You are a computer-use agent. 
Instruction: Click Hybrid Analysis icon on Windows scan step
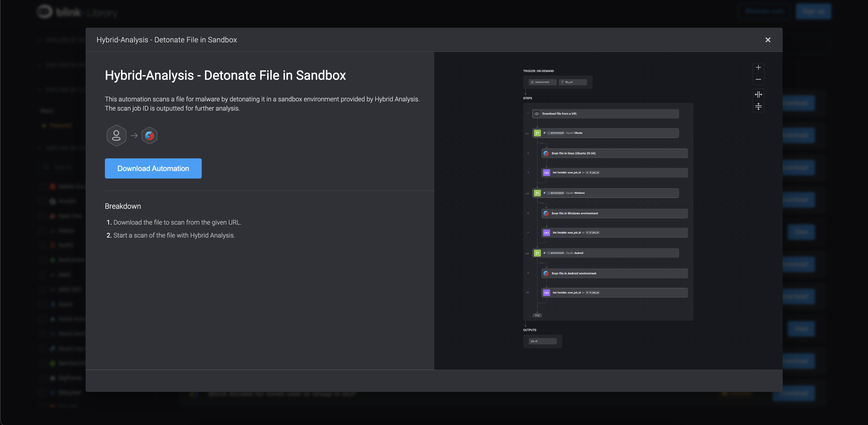[x=546, y=214]
